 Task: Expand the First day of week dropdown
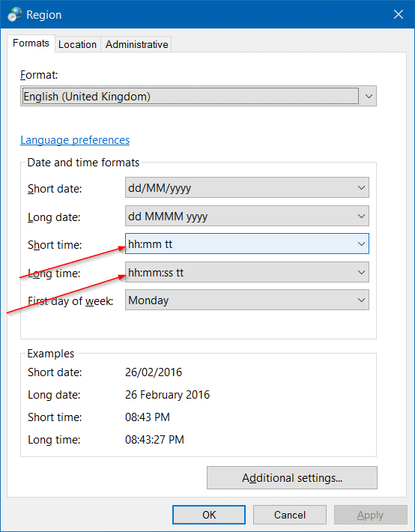pos(247,300)
